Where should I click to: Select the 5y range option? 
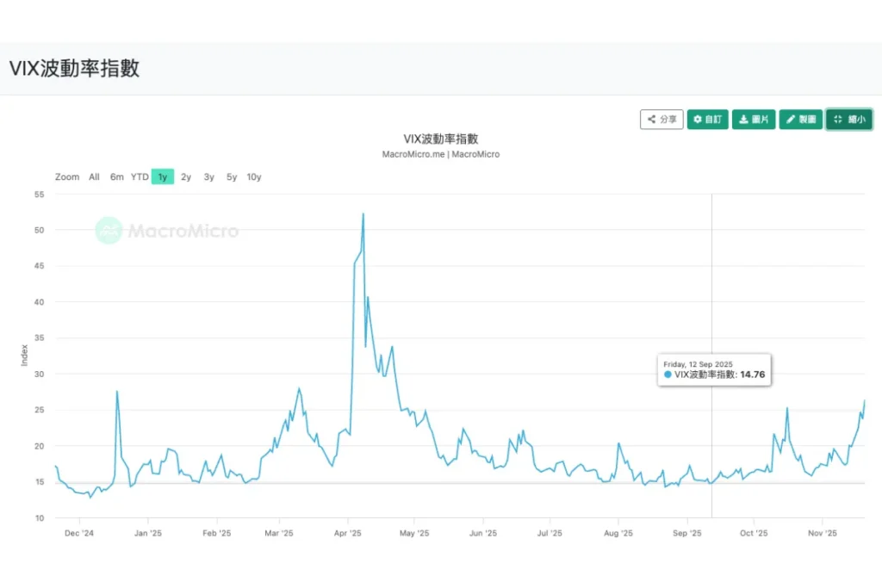point(231,176)
